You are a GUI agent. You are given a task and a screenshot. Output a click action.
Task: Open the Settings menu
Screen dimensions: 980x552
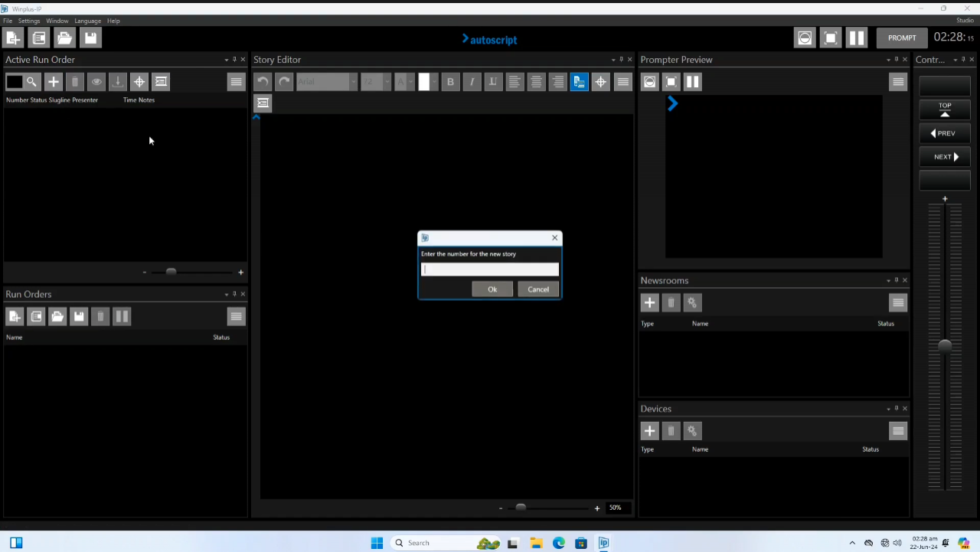[29, 21]
